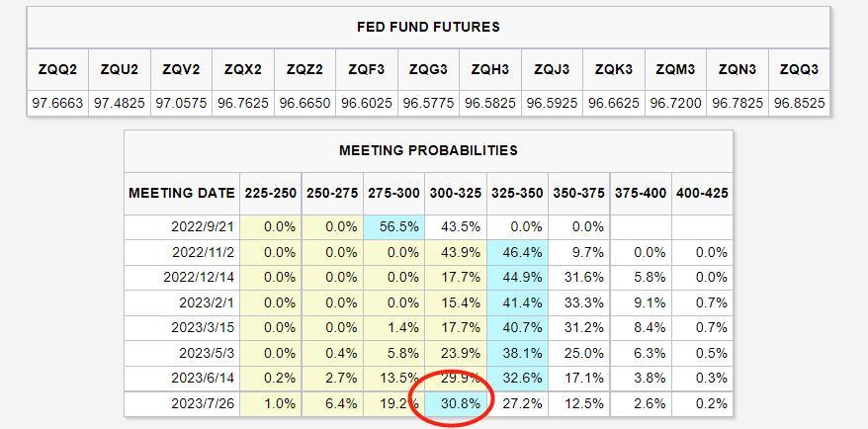The height and width of the screenshot is (429, 868).
Task: Select the ZQQ2 contract column header
Action: tap(57, 69)
